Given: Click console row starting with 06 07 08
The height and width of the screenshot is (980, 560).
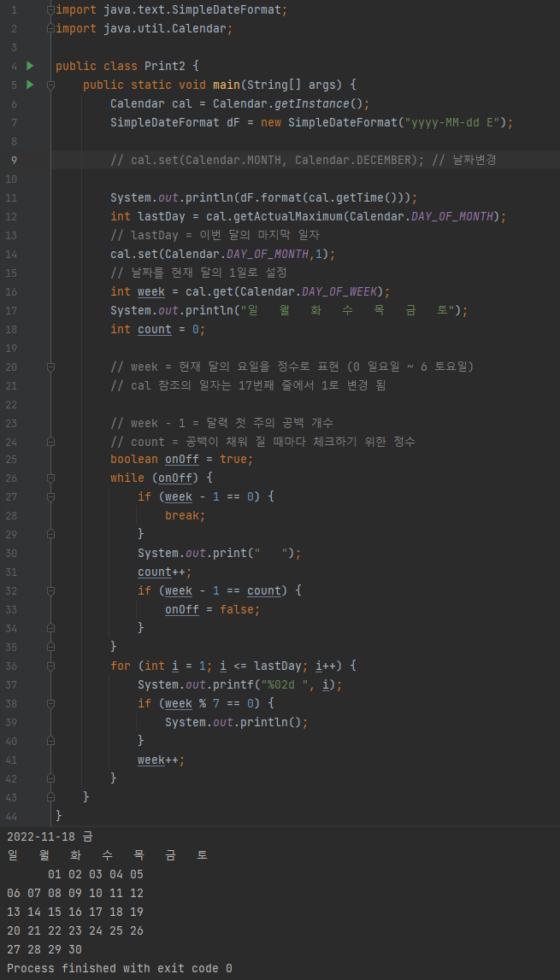Looking at the screenshot, I should coord(75,893).
